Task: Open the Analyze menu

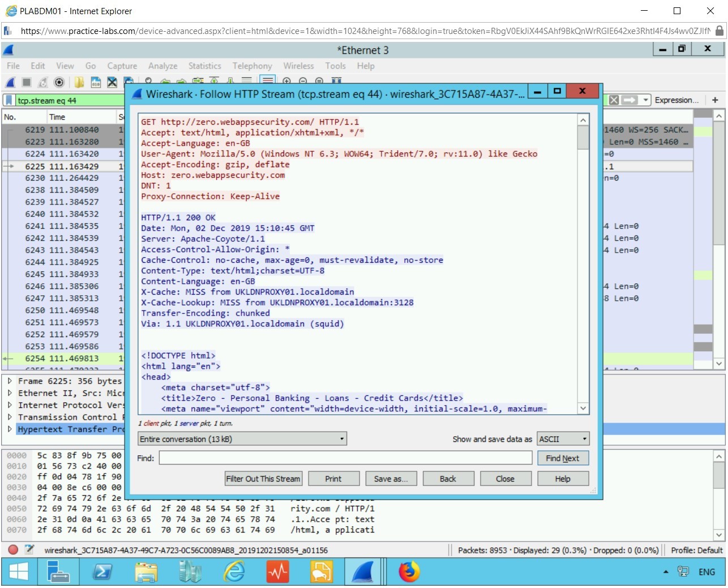Action: (163, 66)
